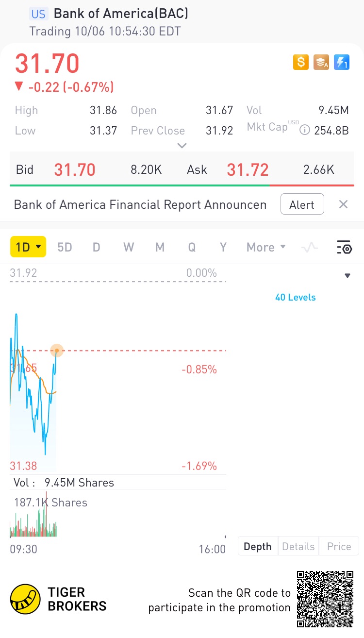Tap the brown layered stack icon

pos(321,62)
